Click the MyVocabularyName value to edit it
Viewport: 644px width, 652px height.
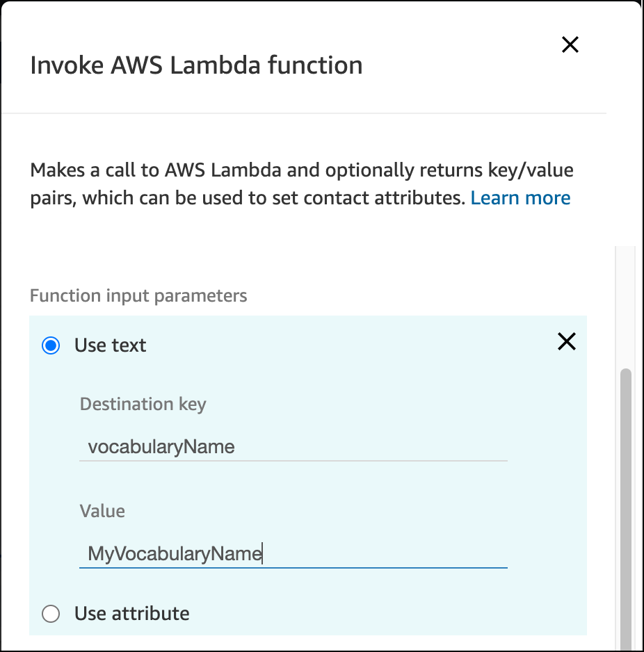[x=174, y=553]
